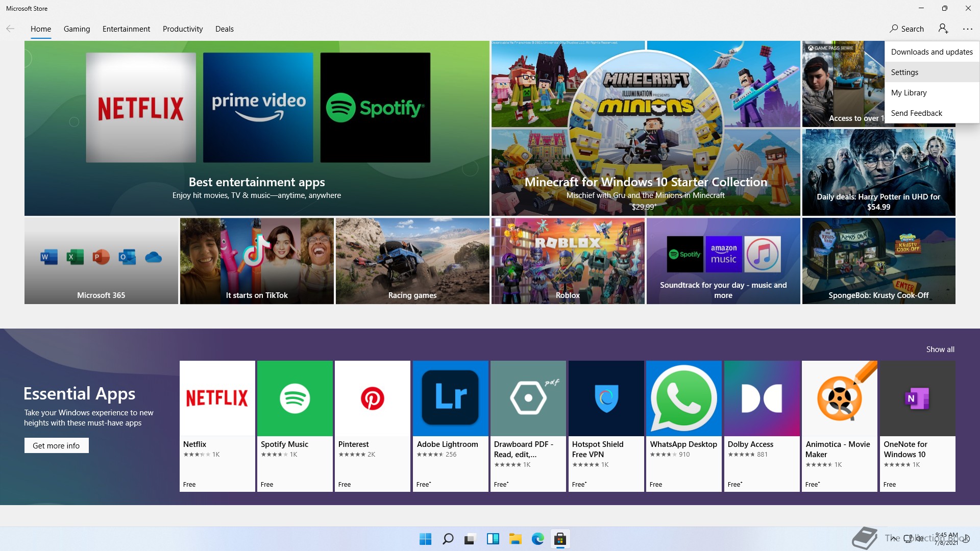Open the Animotica Movie Maker icon
Viewport: 980px width, 551px height.
[x=840, y=398]
